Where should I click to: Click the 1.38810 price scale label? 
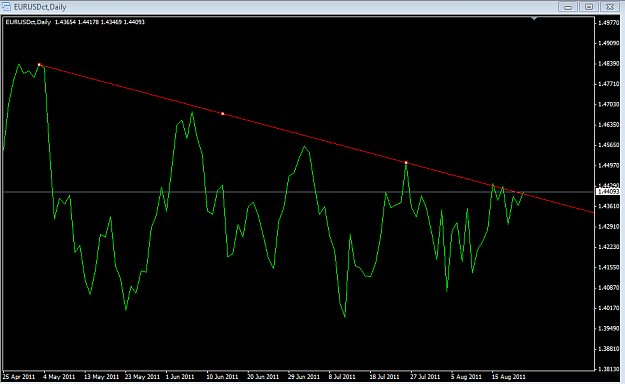click(609, 349)
